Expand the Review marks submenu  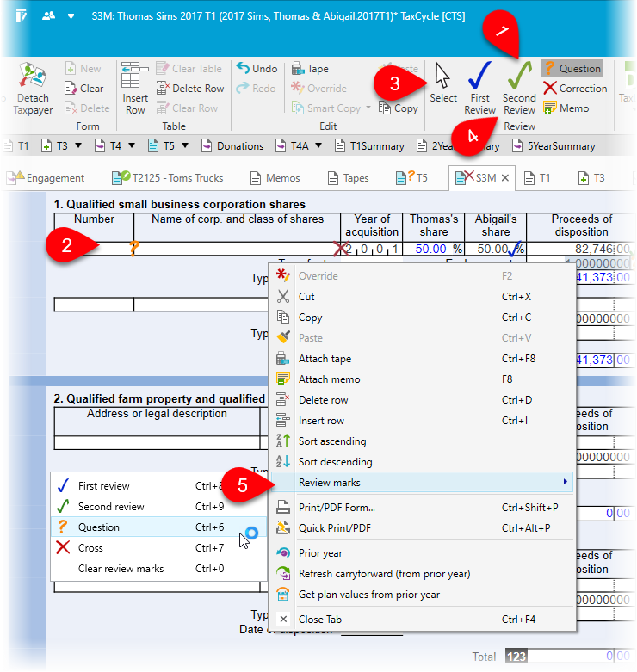[423, 483]
